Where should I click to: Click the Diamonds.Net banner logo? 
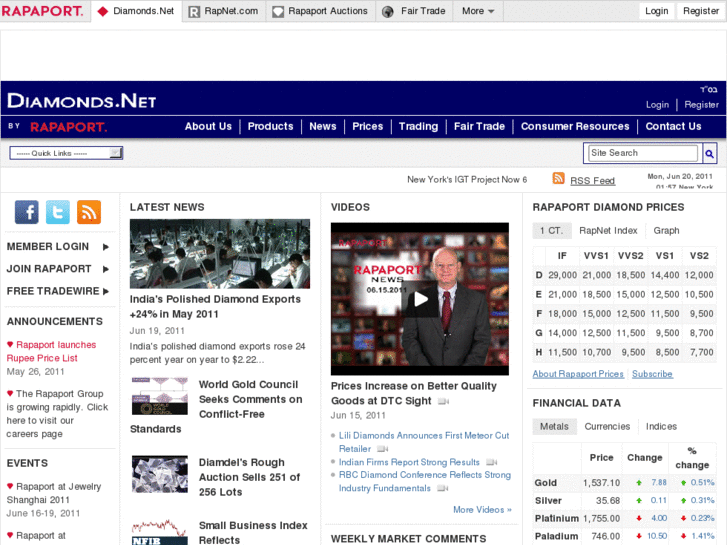pos(82,100)
